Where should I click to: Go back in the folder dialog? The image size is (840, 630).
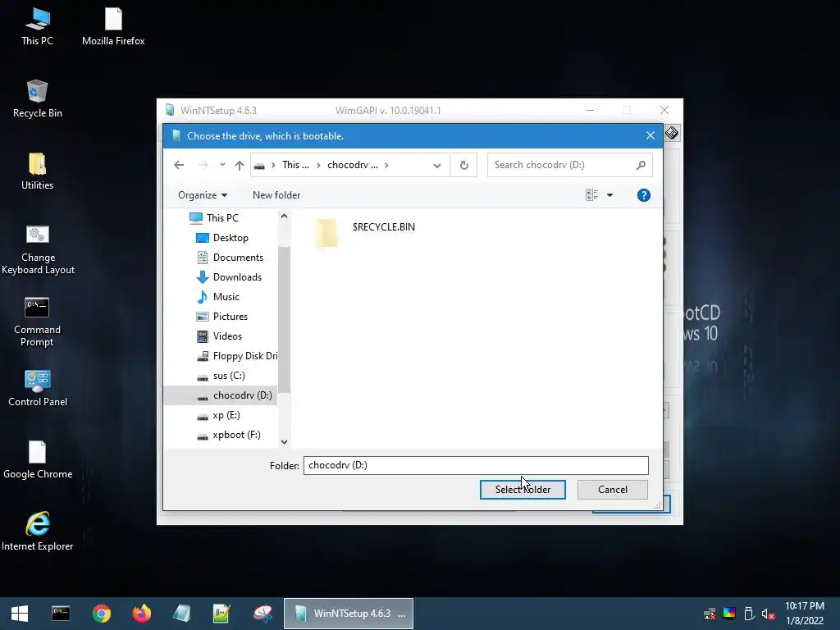click(x=179, y=165)
